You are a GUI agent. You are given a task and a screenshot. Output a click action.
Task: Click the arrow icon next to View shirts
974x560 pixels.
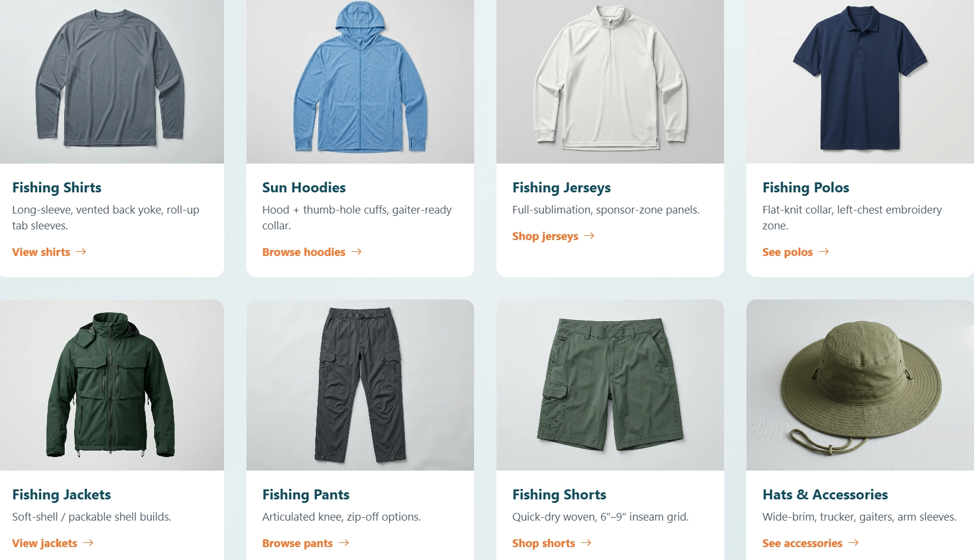pyautogui.click(x=81, y=252)
